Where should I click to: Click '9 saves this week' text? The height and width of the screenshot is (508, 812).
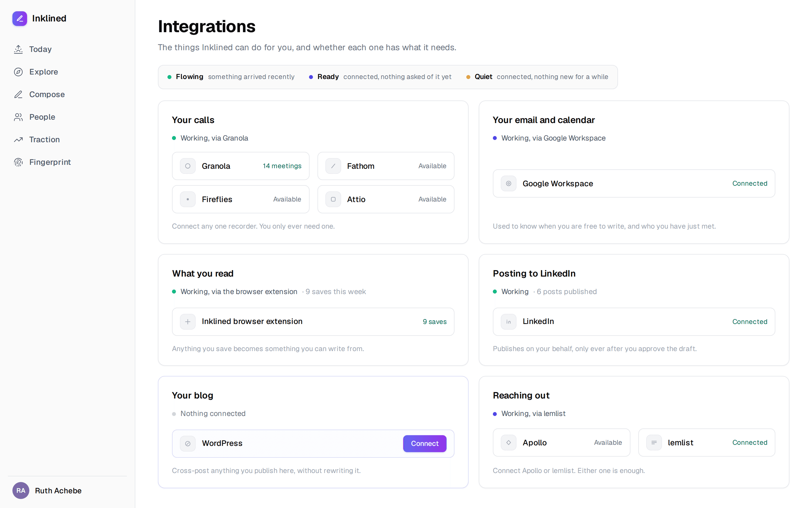336,292
